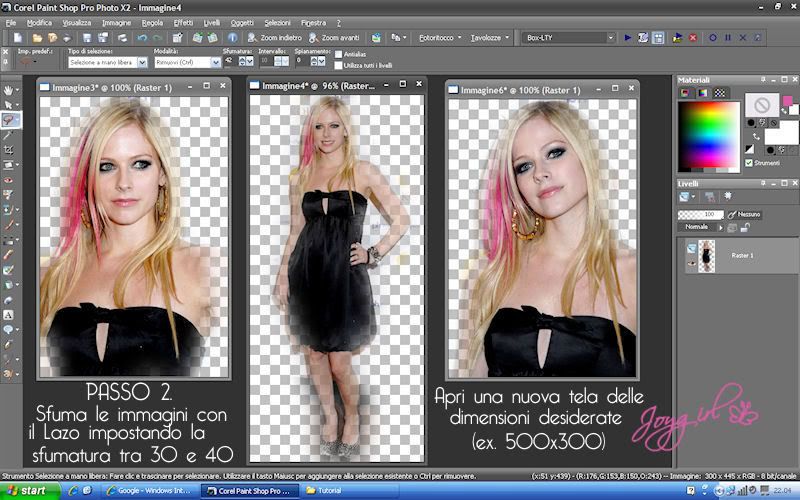Open the Selezioni menu
The width and height of the screenshot is (800, 500).
coord(277,23)
